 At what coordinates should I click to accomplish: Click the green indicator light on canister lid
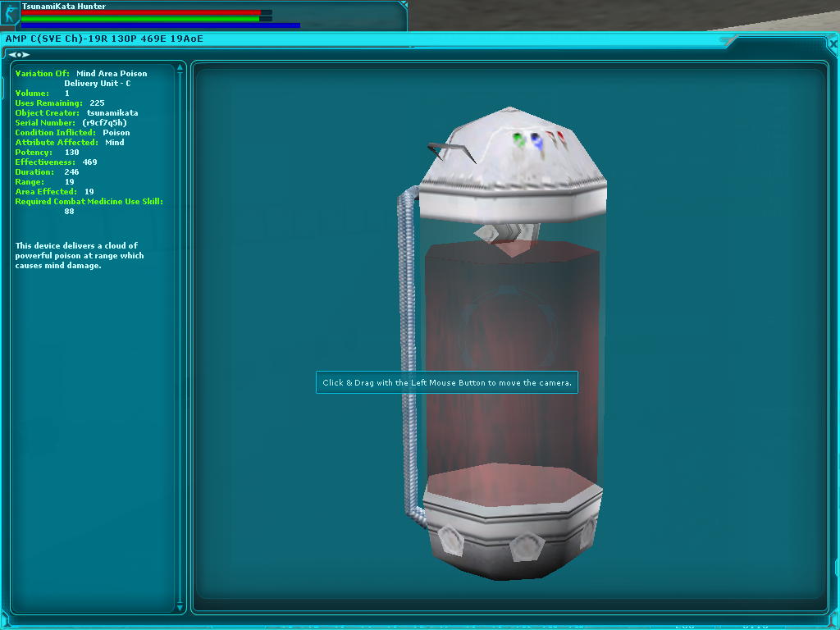click(x=518, y=139)
